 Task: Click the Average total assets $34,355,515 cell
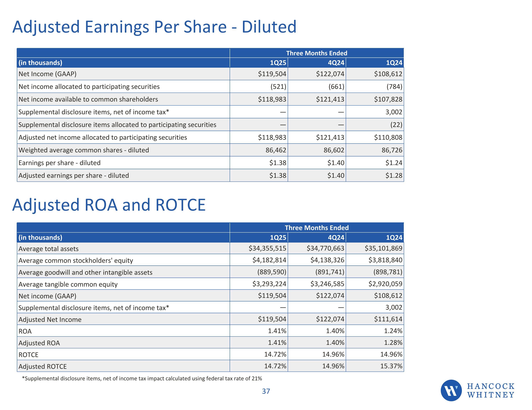(267, 248)
